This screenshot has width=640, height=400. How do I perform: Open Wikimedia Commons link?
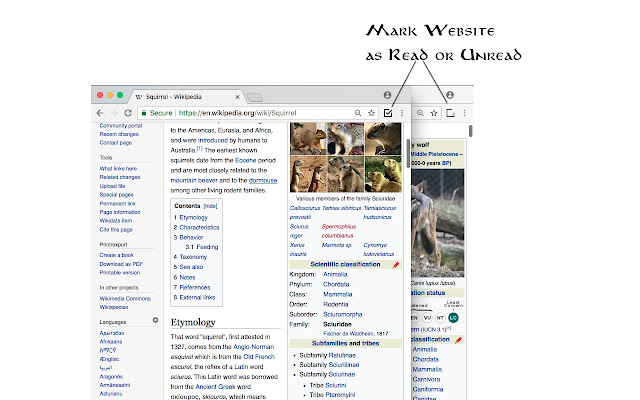[x=125, y=299]
